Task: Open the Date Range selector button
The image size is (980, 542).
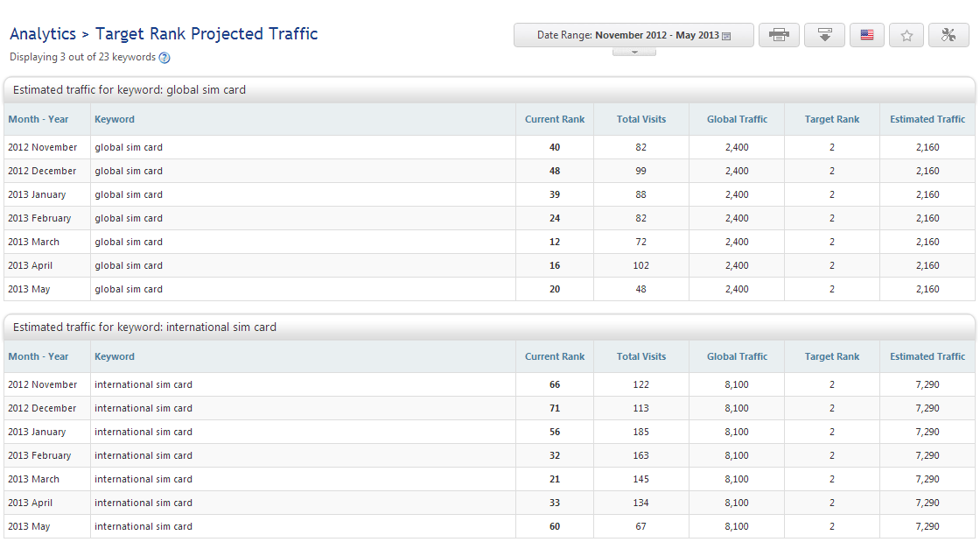Action: pos(633,35)
